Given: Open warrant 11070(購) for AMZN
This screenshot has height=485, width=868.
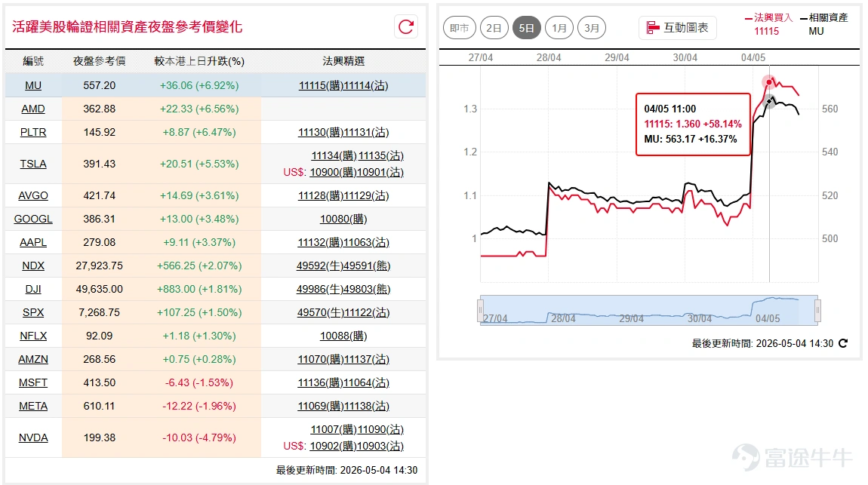Looking at the screenshot, I should click(x=321, y=360).
